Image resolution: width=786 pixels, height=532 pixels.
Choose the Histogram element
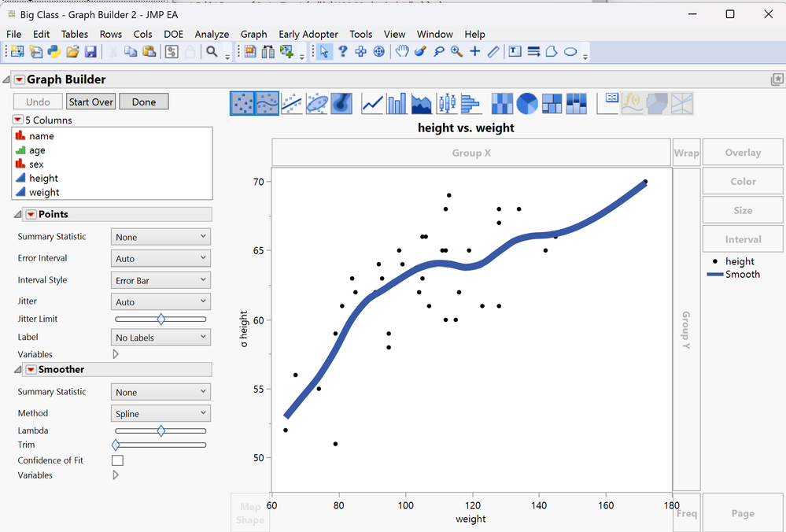[x=470, y=103]
